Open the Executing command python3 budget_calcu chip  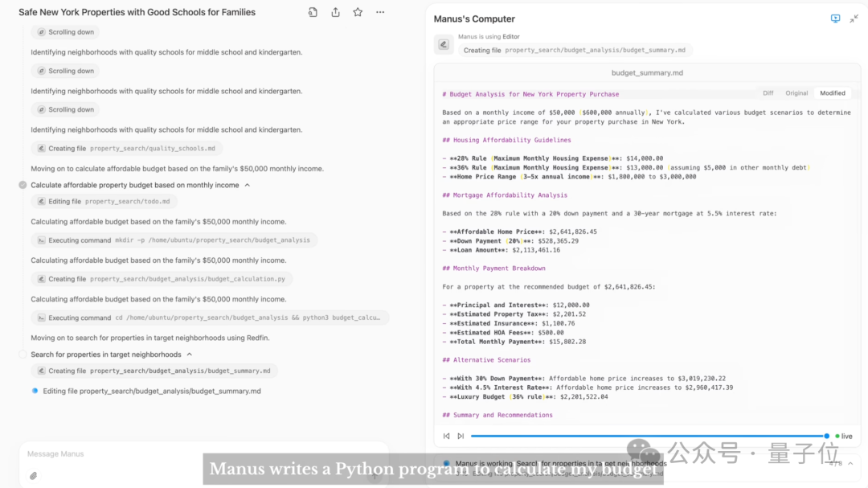tap(210, 318)
